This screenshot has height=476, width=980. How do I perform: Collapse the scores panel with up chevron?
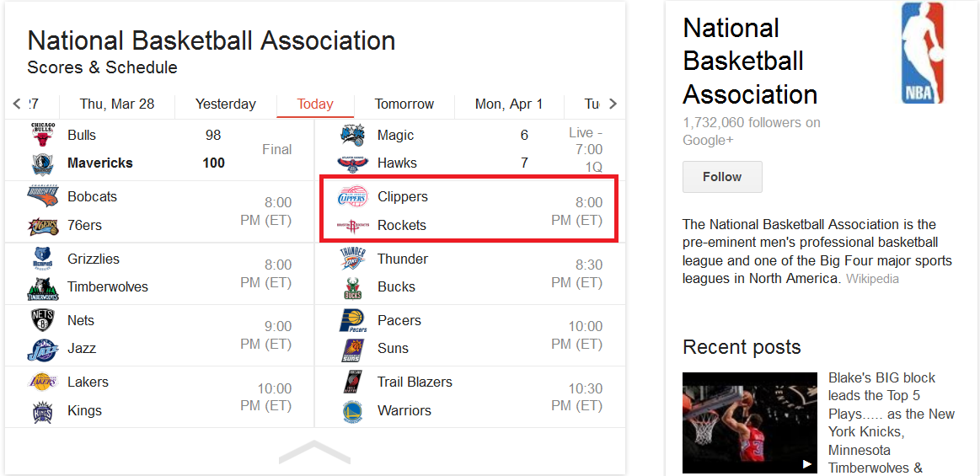(314, 452)
